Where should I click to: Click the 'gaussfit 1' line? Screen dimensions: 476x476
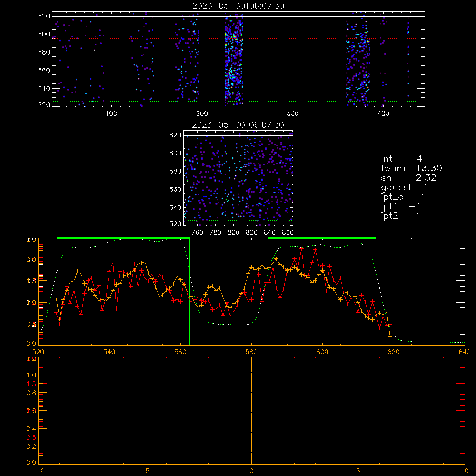pyautogui.click(x=404, y=187)
